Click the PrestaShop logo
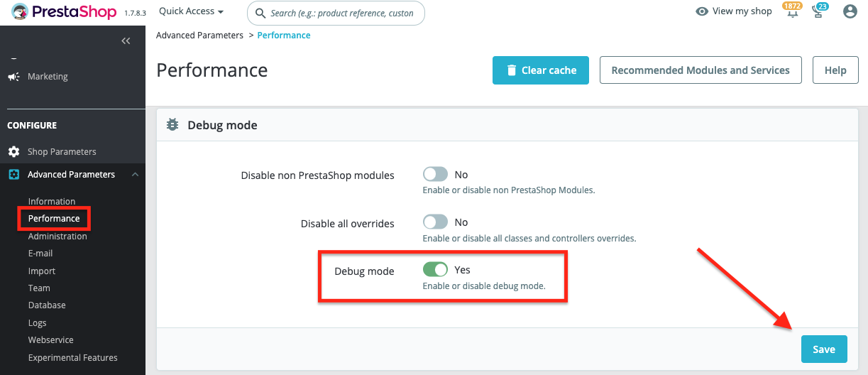The height and width of the screenshot is (375, 868). 64,12
